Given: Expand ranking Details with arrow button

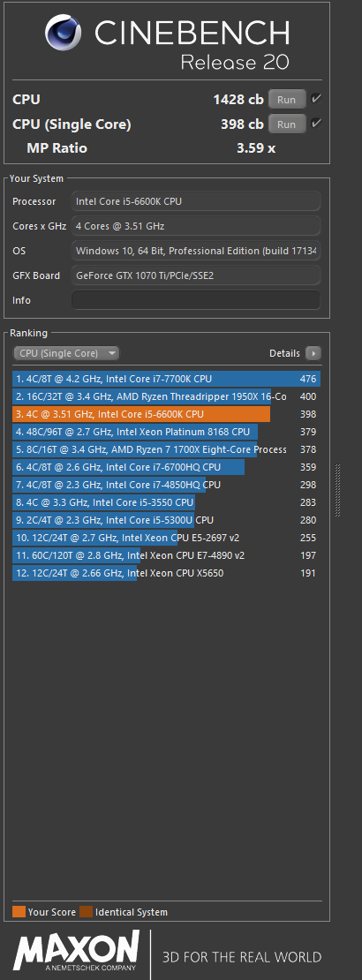Looking at the screenshot, I should click(313, 353).
